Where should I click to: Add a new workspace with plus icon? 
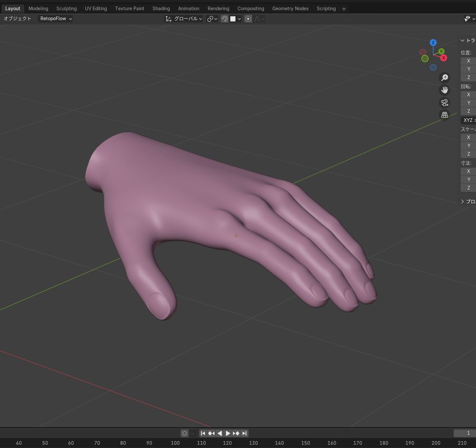tap(344, 9)
